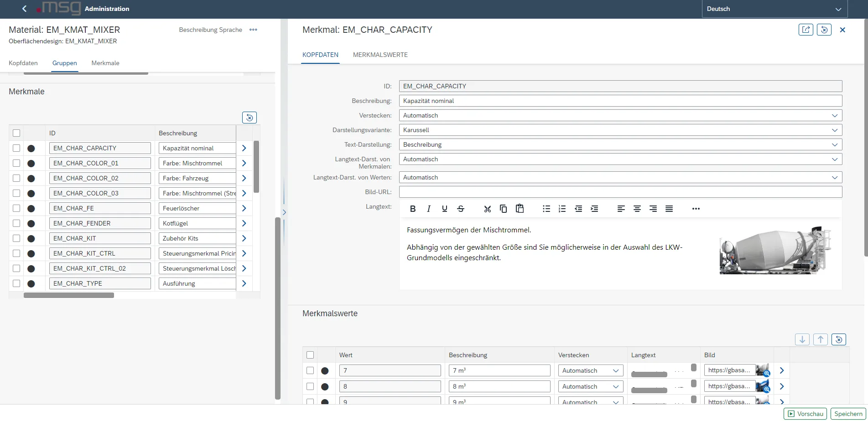Select the checkbox for value 7 row
Image resolution: width=868 pixels, height=421 pixels.
tap(310, 370)
